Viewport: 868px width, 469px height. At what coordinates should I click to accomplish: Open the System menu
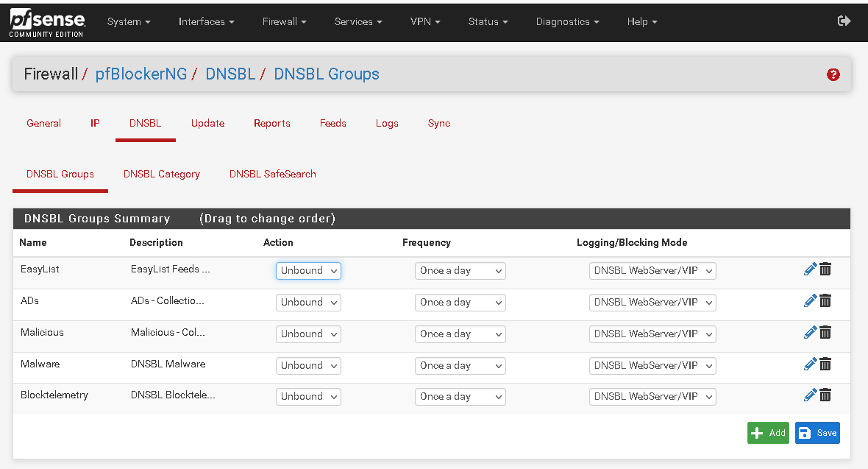point(129,21)
